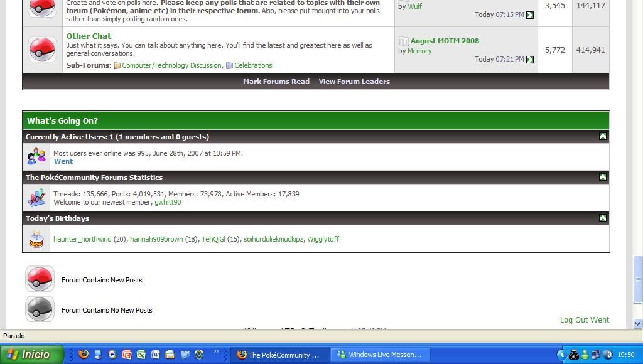The image size is (643, 364).
Task: Open the Computer/Technology Discussion sub-forum
Action: coord(171,65)
